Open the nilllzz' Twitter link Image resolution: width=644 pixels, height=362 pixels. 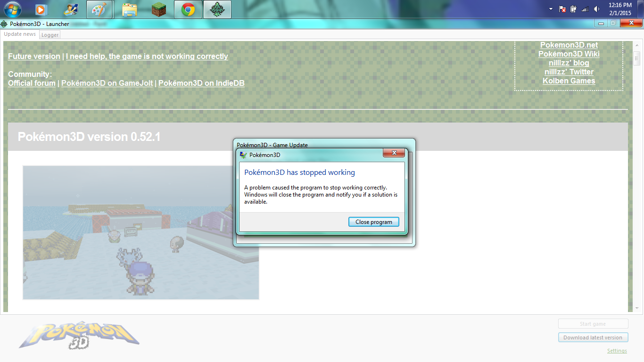pyautogui.click(x=569, y=72)
